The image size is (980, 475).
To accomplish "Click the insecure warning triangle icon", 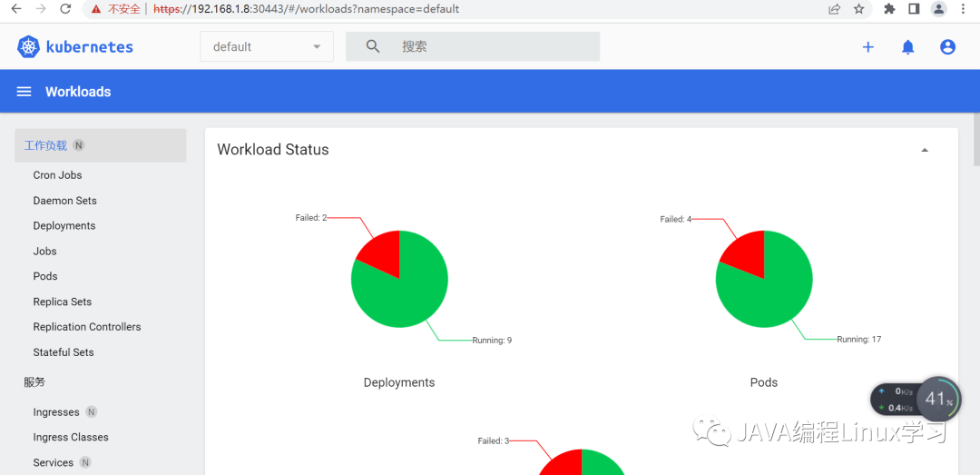I will 95,9.
